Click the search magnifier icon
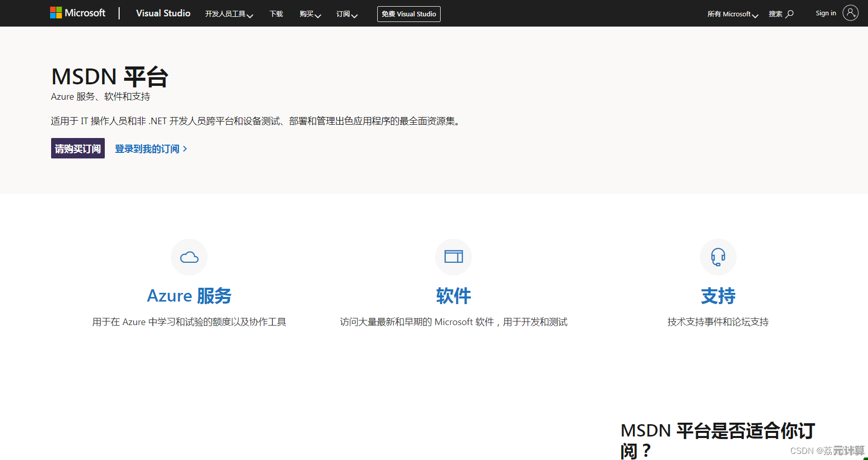The height and width of the screenshot is (460, 868). [x=790, y=14]
